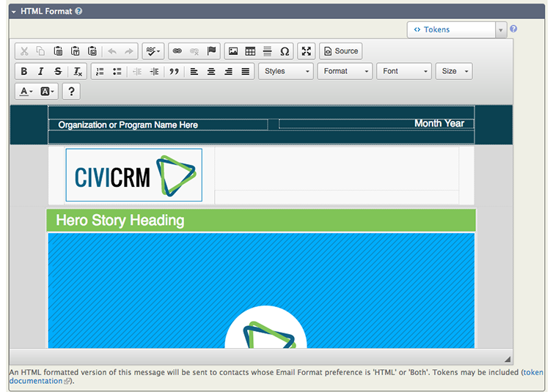Viewport: 550px width, 392px height.
Task: Collapse the HTML Format section
Action: click(14, 12)
